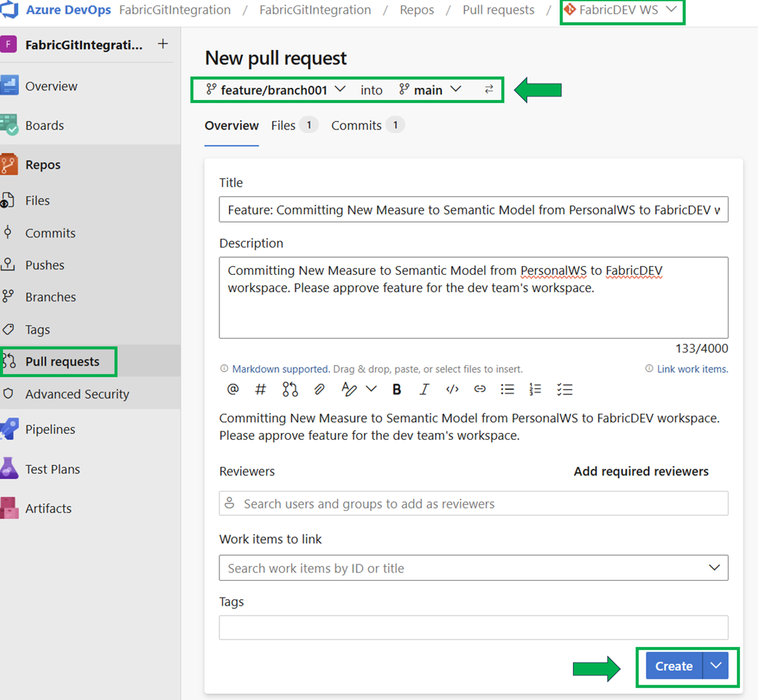Click first FabricGitIntegration breadcrumb
Viewport: 758px width, 700px height.
click(175, 10)
